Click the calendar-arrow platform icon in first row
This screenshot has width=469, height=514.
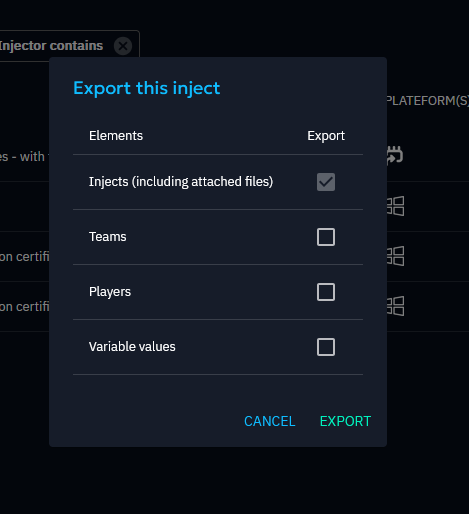pos(395,155)
